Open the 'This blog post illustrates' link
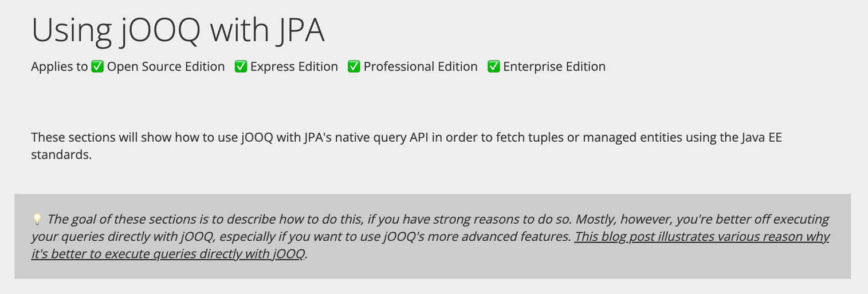The width and height of the screenshot is (868, 294). coord(702,237)
